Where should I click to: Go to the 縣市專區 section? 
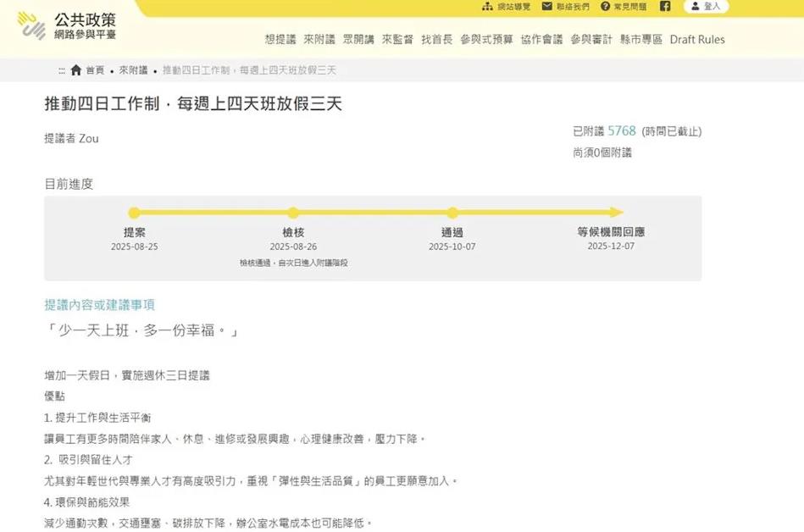[x=640, y=39]
